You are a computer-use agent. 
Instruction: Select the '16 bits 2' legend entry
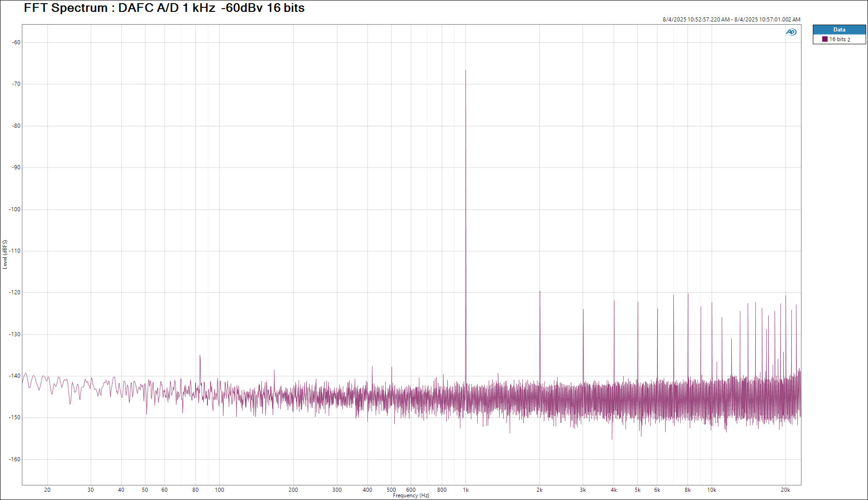coord(839,39)
